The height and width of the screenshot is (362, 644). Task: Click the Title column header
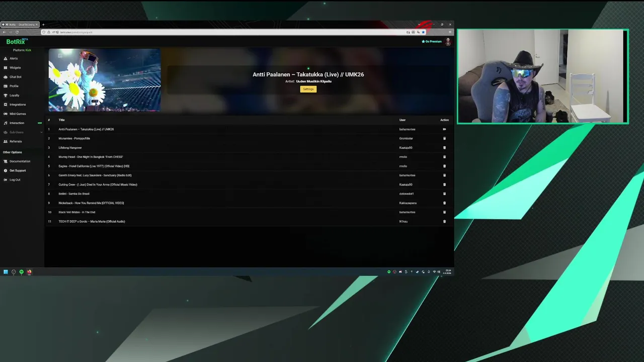coord(61,120)
